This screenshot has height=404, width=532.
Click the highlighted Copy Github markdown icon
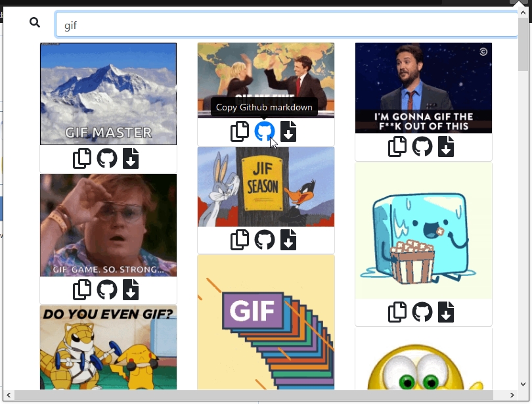(x=264, y=131)
